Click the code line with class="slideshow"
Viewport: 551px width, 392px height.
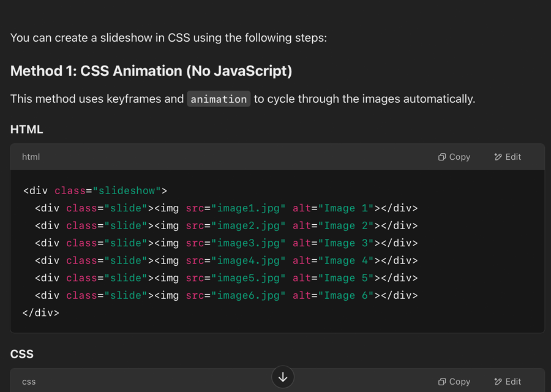tap(96, 190)
